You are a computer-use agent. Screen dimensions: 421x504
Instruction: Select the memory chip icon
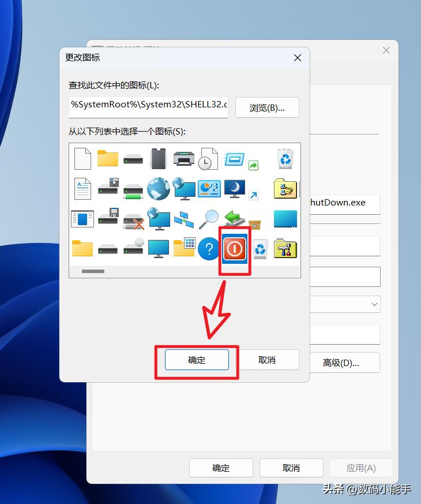tap(159, 158)
